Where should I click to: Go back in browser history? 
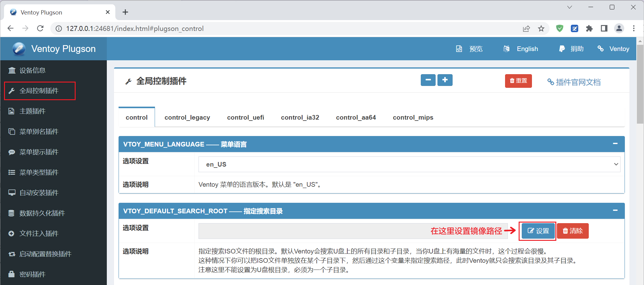[10, 28]
